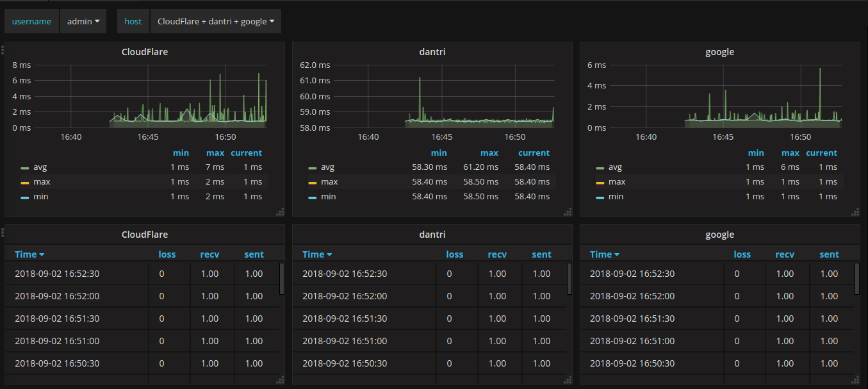
Task: Select the 16:51:30 row in the CloudFlare table
Action: [x=142, y=319]
